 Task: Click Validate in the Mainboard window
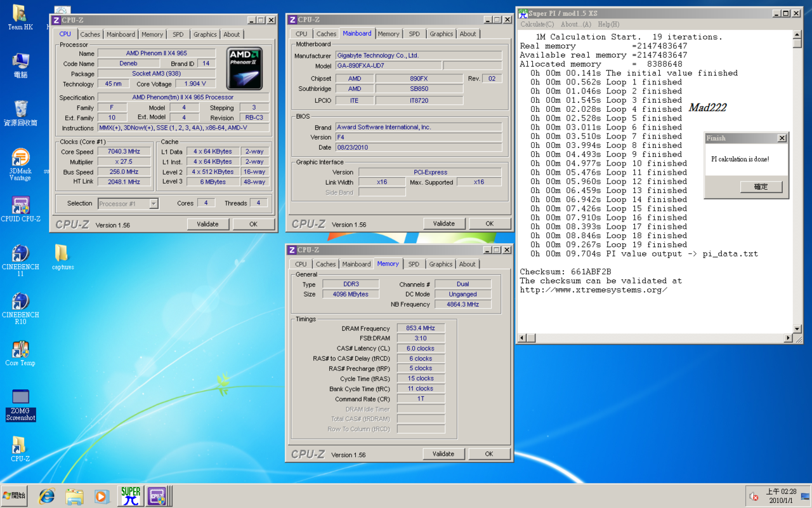[443, 224]
